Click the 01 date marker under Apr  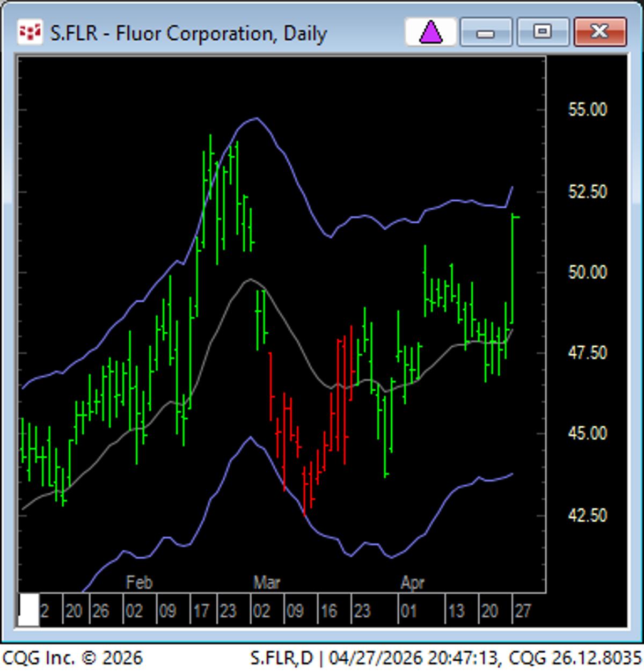[x=408, y=610]
